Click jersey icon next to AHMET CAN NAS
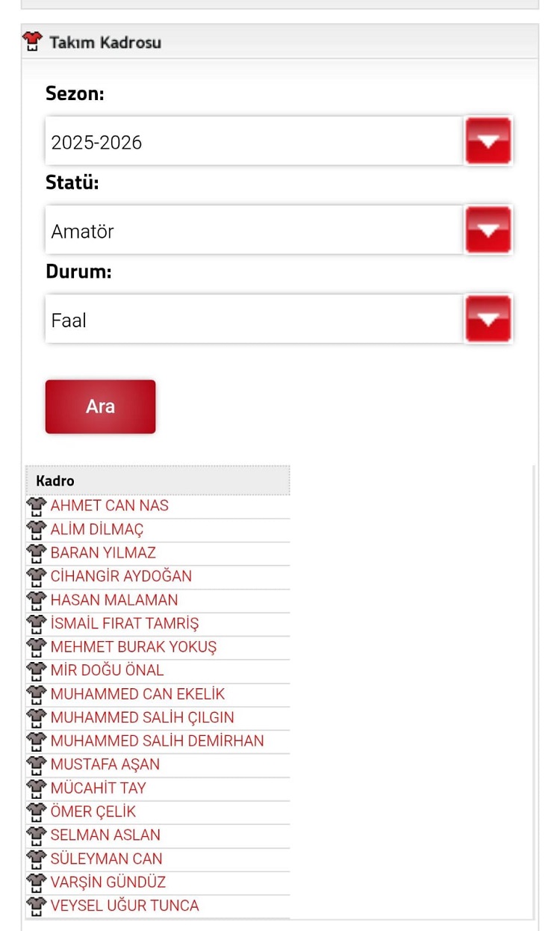This screenshot has width=560, height=931. click(x=36, y=506)
